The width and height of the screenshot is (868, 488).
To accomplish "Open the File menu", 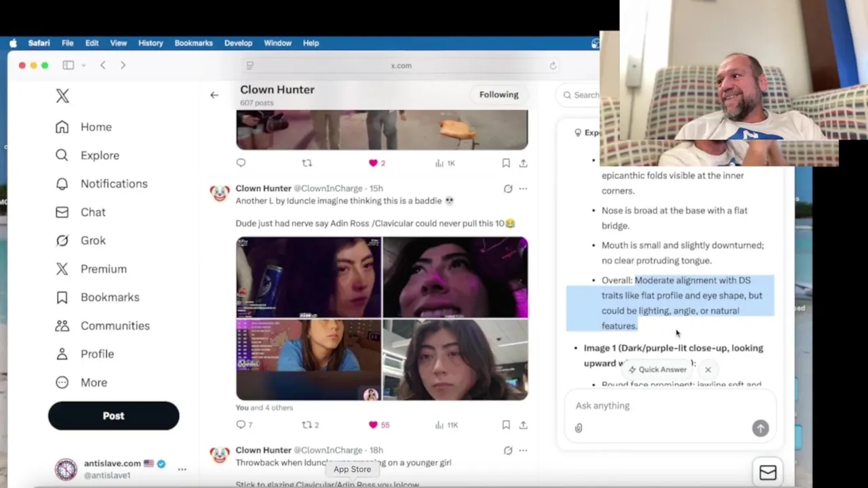I will [x=68, y=43].
